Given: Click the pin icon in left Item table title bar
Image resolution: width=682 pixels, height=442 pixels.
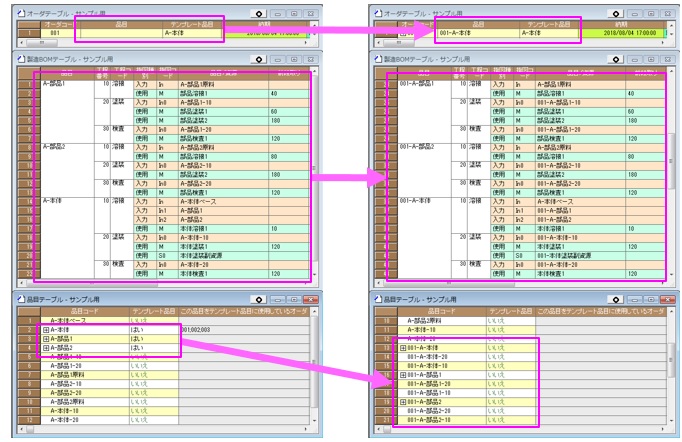Looking at the screenshot, I should click(259, 299).
